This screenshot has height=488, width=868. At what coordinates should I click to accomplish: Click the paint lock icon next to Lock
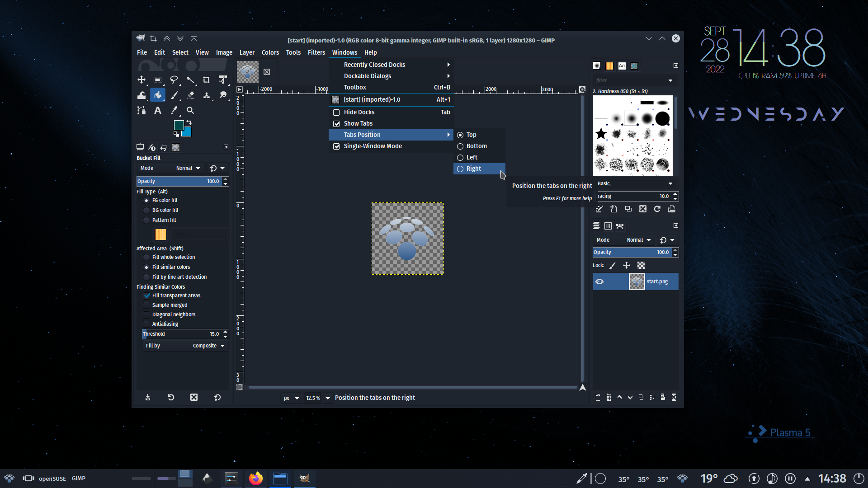click(612, 266)
